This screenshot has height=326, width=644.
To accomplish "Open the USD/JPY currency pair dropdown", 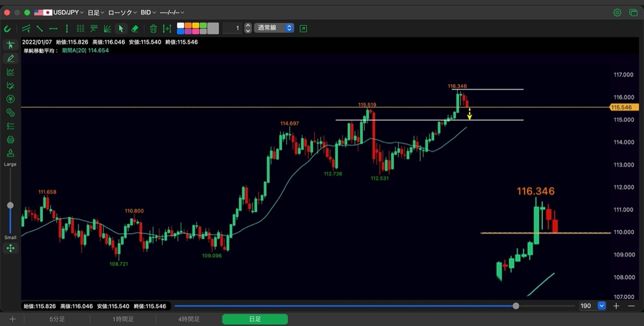I will coord(59,12).
